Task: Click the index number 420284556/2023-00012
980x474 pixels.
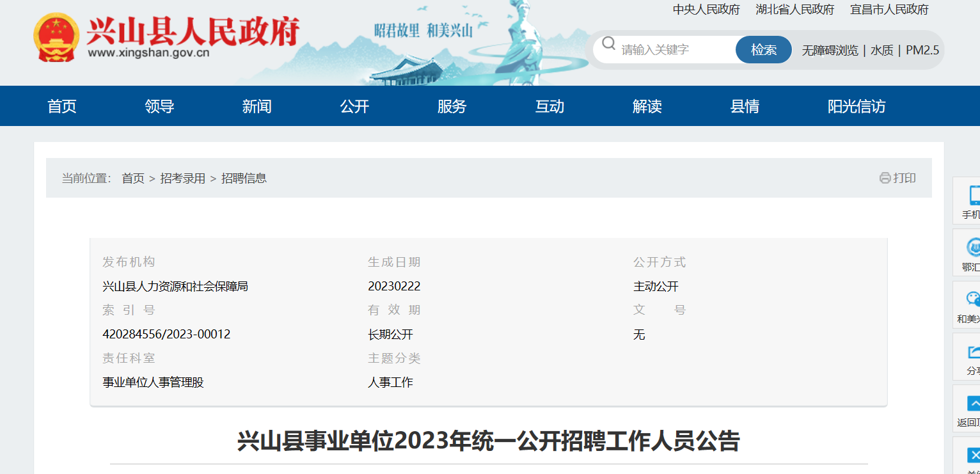Action: (166, 335)
